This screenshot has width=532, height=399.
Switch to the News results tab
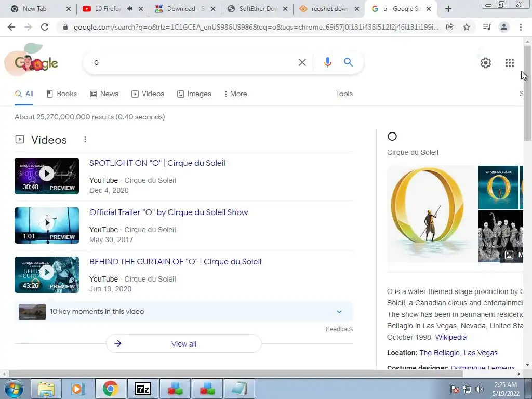tap(104, 94)
